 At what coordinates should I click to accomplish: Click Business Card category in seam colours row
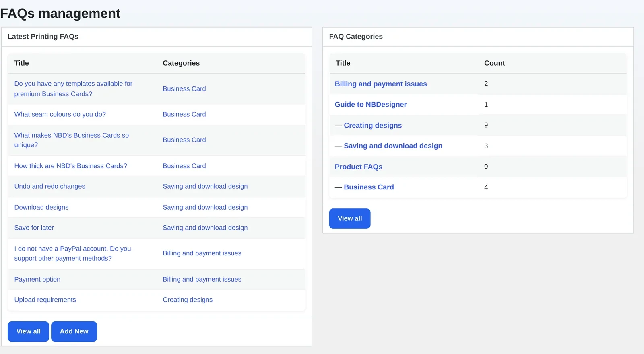(x=184, y=114)
